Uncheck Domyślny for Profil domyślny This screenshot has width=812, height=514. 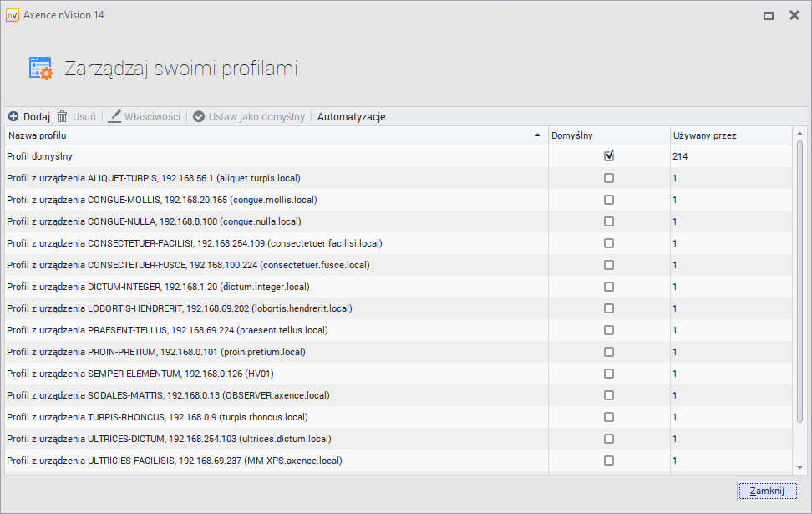[609, 156]
